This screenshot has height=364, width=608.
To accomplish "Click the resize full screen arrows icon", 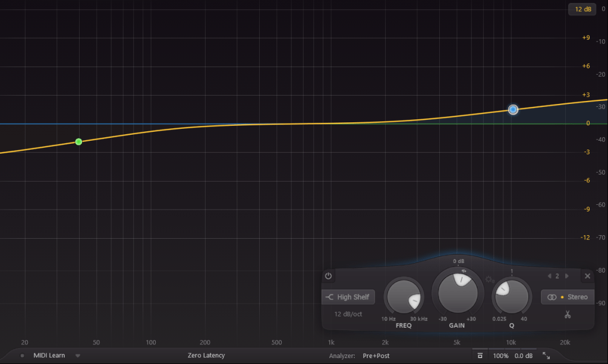I will (546, 356).
